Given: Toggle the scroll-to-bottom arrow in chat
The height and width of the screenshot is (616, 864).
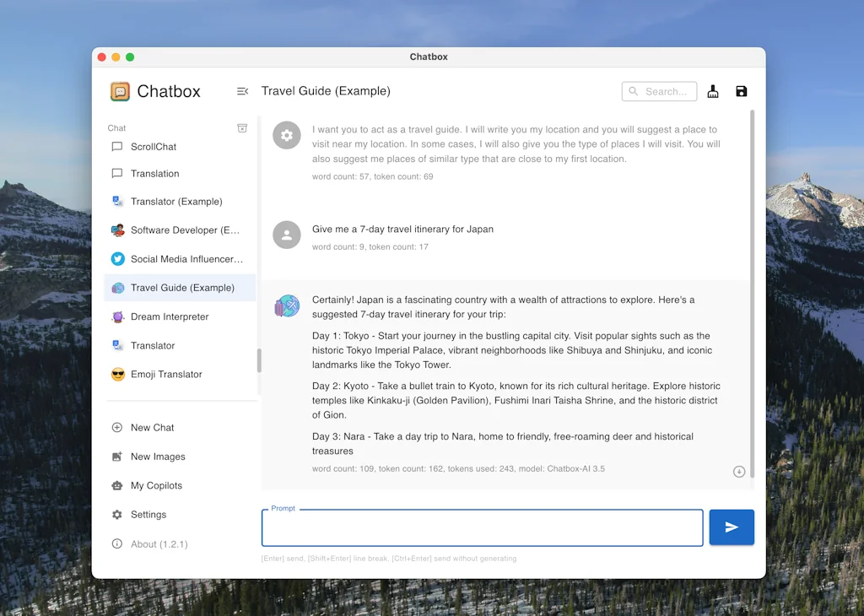Looking at the screenshot, I should pos(739,472).
